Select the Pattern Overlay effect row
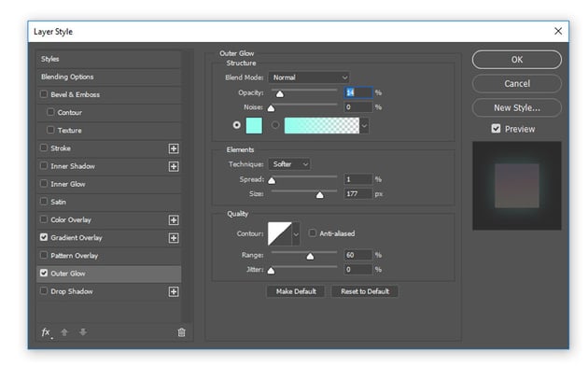588x366 pixels. click(109, 256)
